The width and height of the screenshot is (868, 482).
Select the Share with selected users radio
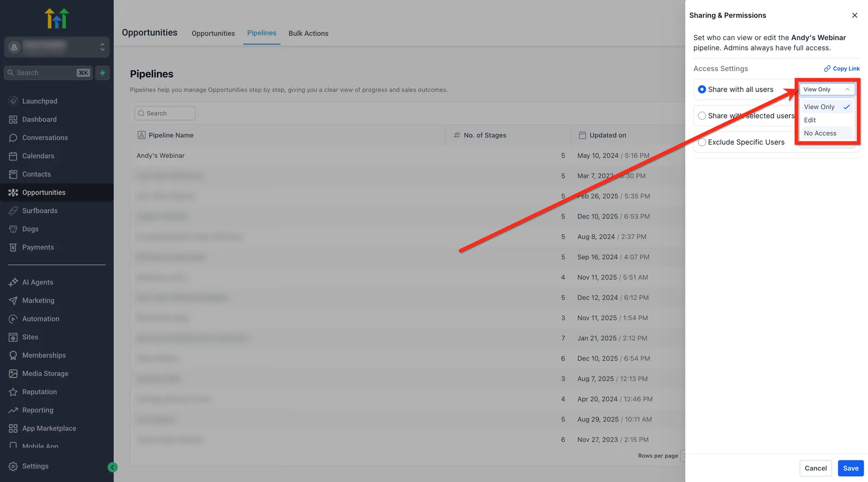702,116
